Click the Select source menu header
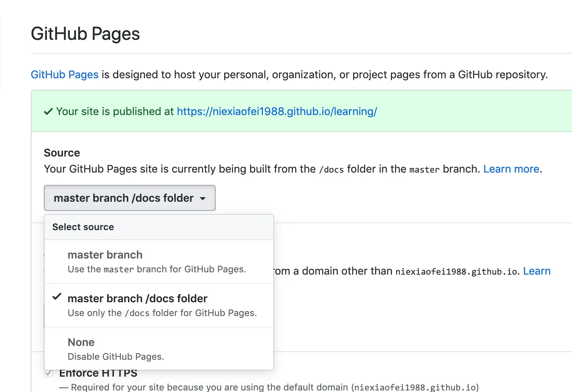The height and width of the screenshot is (392, 572). [159, 227]
